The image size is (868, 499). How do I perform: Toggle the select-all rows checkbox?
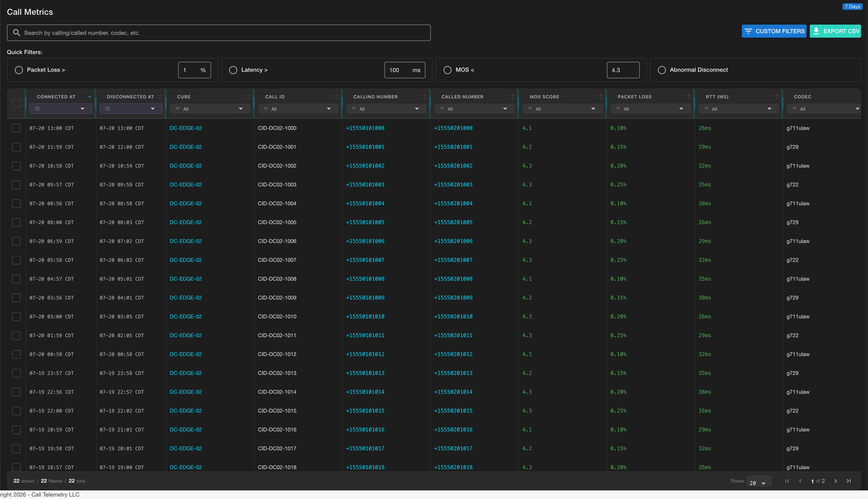[16, 103]
